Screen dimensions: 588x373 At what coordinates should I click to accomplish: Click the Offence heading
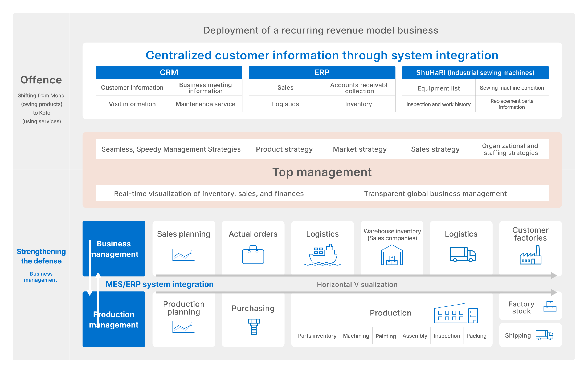coord(41,80)
